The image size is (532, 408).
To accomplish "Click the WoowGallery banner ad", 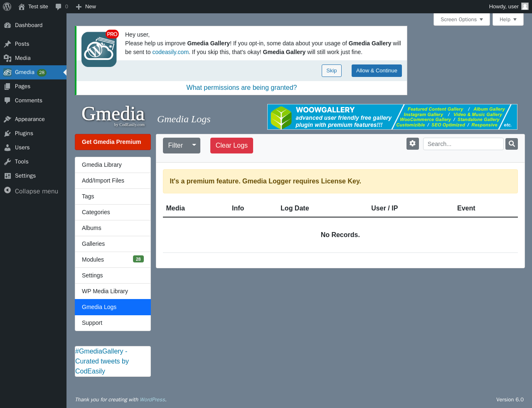I will (392, 117).
